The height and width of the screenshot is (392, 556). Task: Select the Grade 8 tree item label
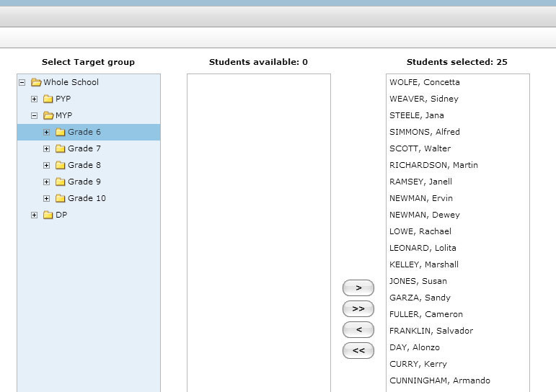click(84, 165)
